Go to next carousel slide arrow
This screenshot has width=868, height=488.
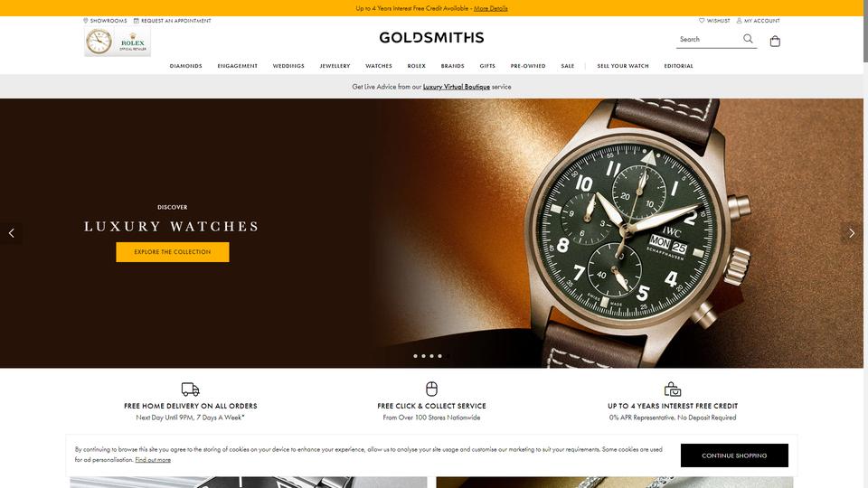point(852,233)
